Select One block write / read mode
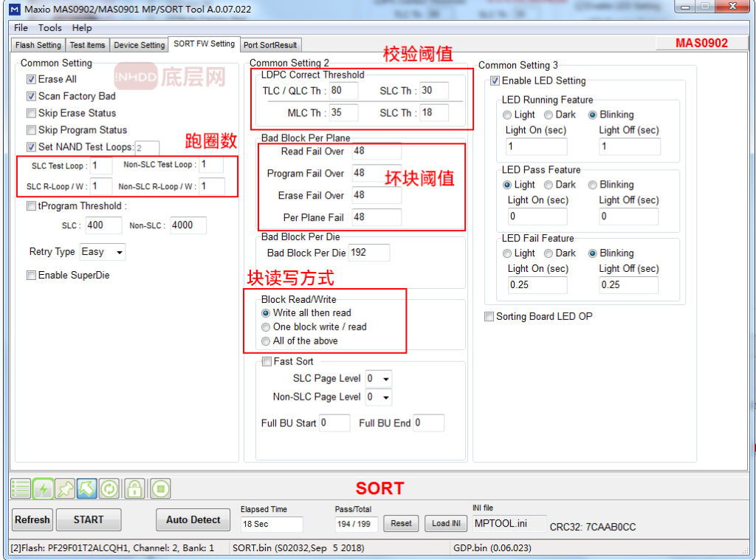Screen dimensions: 756x560 pyautogui.click(x=266, y=327)
